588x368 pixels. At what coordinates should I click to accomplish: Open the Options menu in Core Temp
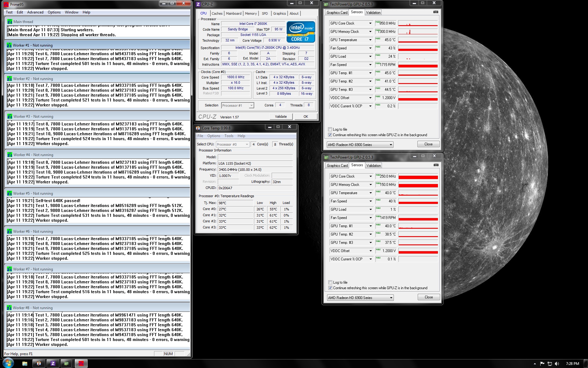click(214, 136)
